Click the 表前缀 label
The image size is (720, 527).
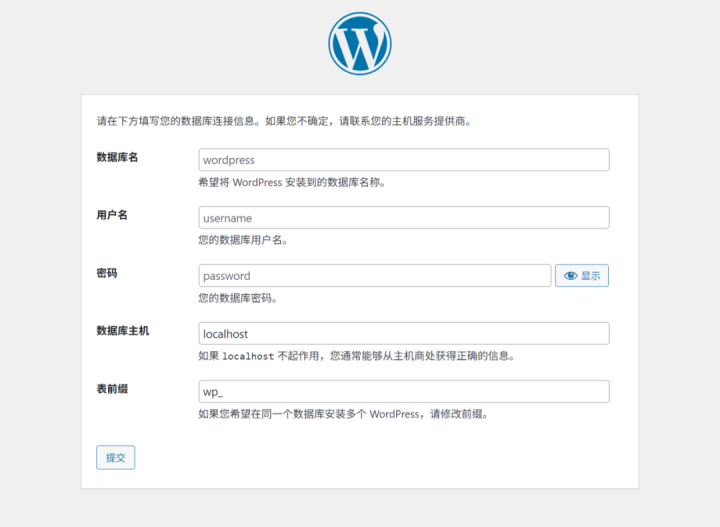[112, 389]
